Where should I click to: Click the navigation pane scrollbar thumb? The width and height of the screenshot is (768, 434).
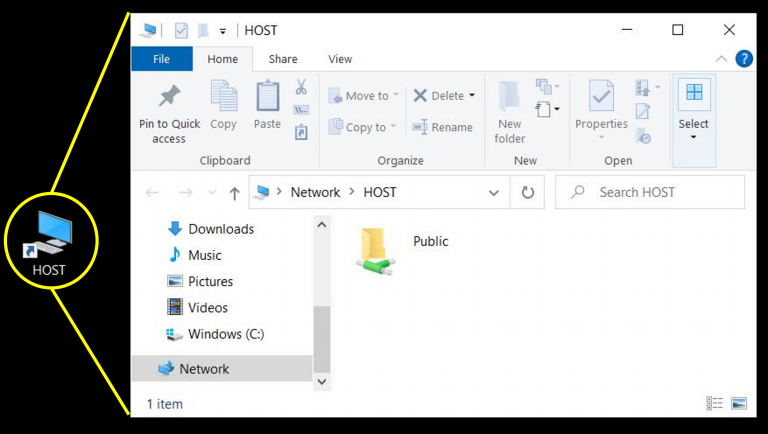tap(322, 339)
